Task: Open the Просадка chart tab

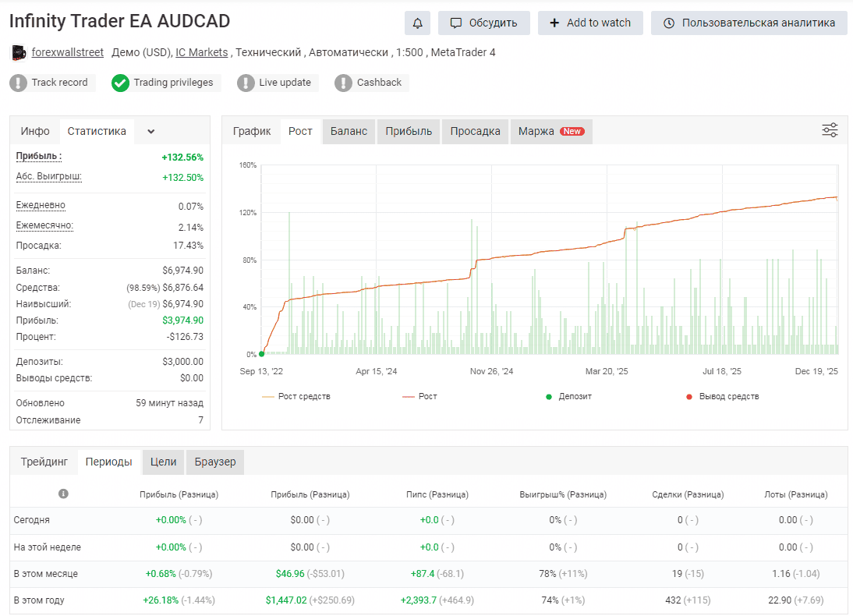Action: (x=475, y=131)
